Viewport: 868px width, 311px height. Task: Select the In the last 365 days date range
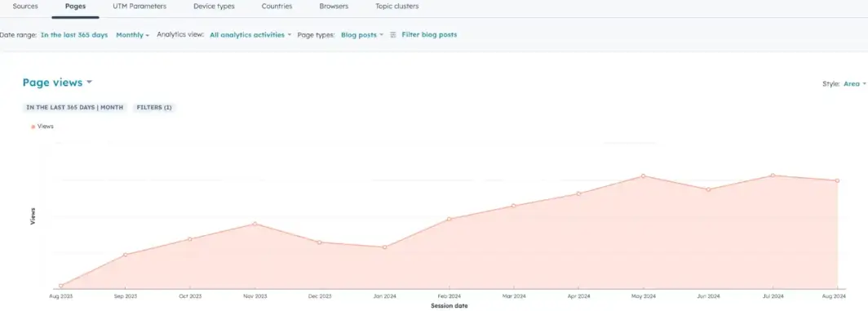tap(74, 35)
